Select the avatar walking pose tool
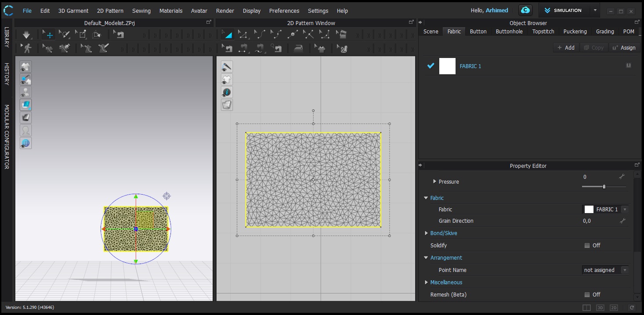This screenshot has width=644, height=315. click(x=26, y=48)
